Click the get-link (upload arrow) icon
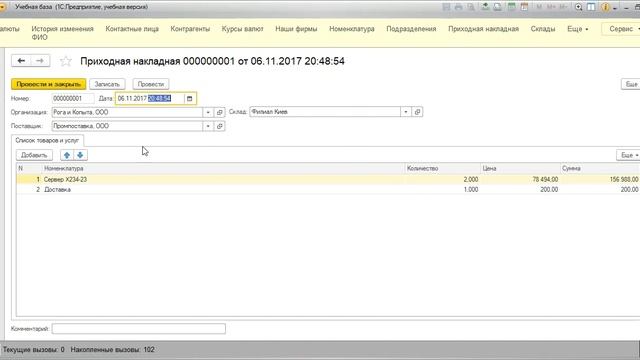Image resolution: width=640 pixels, height=360 pixels. (x=485, y=7)
